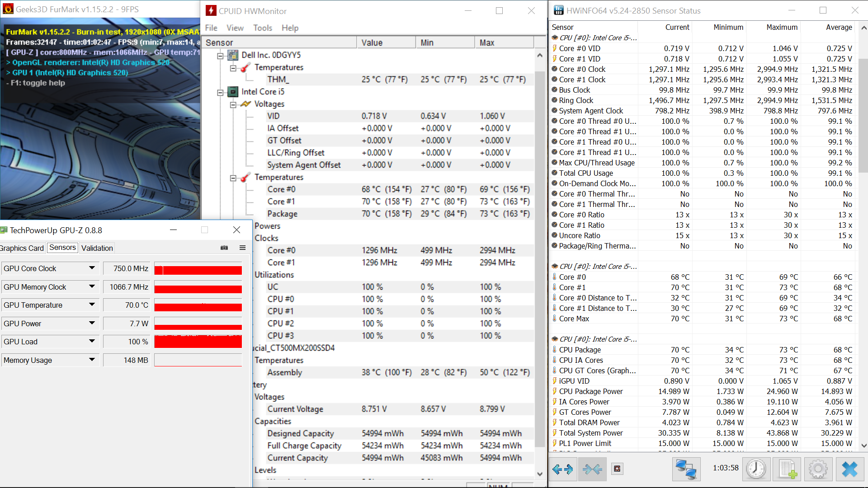This screenshot has height=488, width=868.
Task: Switch to GPU-Z Validation tab
Action: 97,248
